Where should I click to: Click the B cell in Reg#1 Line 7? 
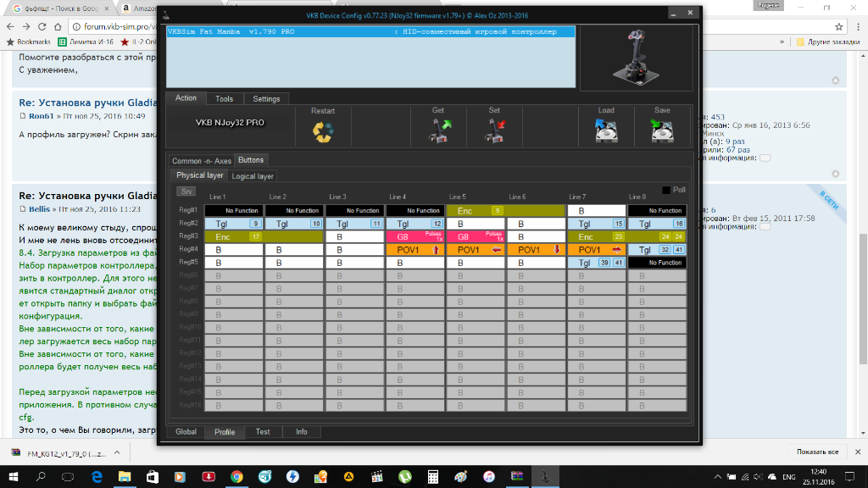596,211
